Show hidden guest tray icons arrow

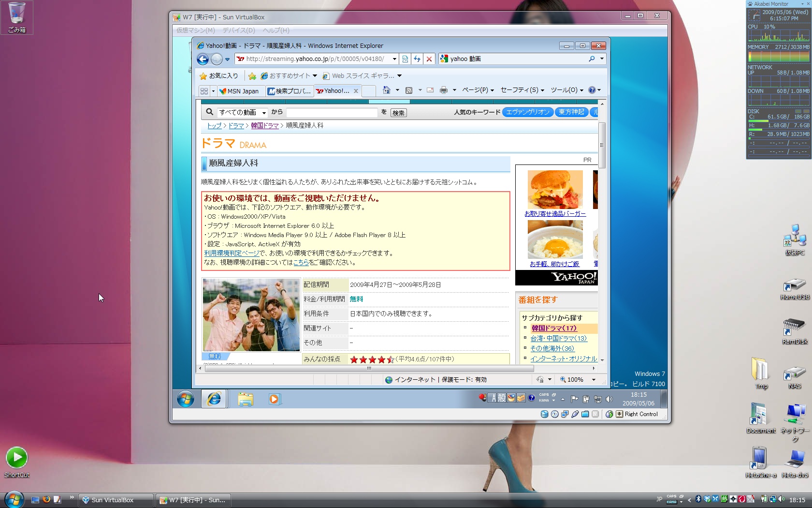coord(563,399)
